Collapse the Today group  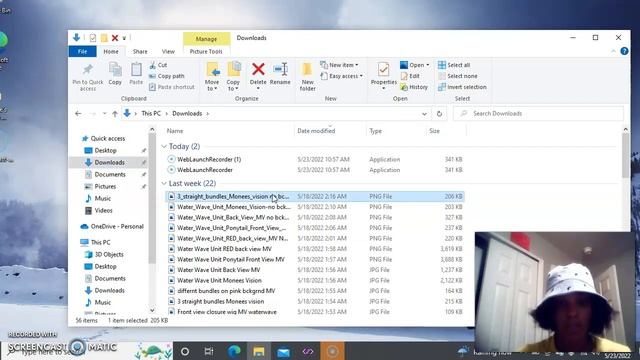click(x=164, y=146)
